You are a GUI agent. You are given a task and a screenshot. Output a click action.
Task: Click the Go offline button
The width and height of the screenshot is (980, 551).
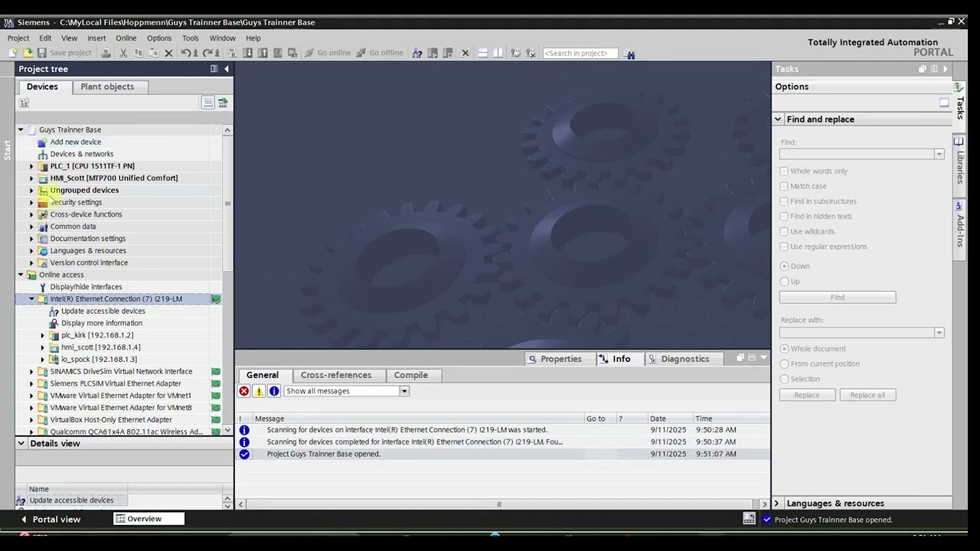(x=379, y=53)
